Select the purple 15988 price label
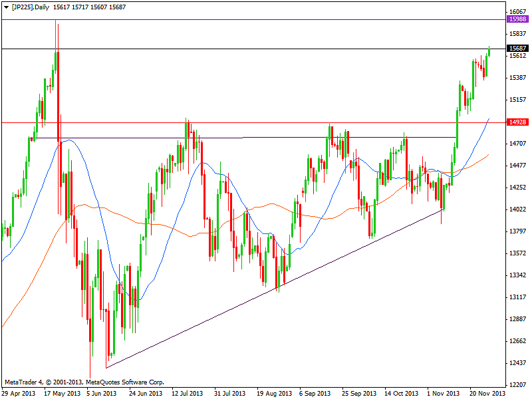This screenshot has height=399, width=532. click(x=517, y=20)
